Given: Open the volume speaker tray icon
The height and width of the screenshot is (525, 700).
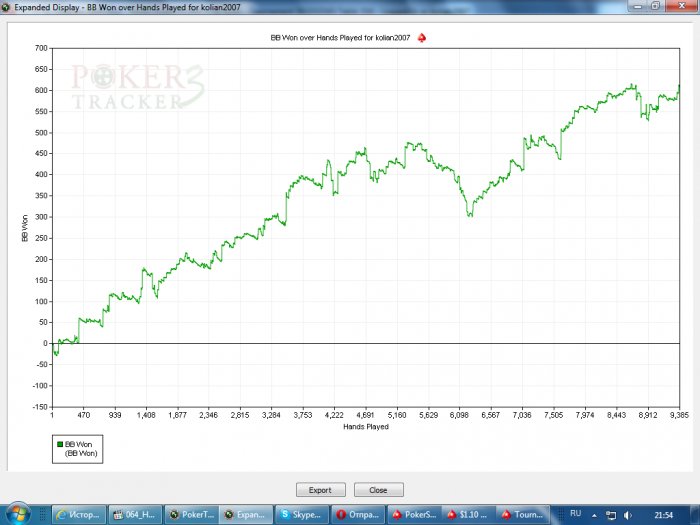Looking at the screenshot, I should [628, 515].
